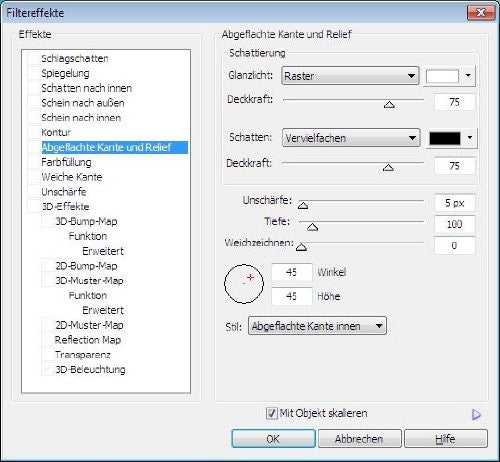Click the Tiefe slider handle

tap(312, 227)
